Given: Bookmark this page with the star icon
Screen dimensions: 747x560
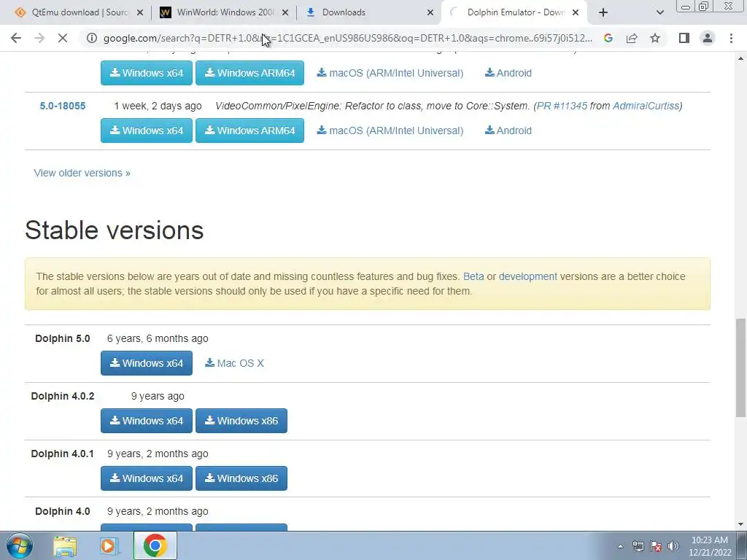Looking at the screenshot, I should click(655, 38).
